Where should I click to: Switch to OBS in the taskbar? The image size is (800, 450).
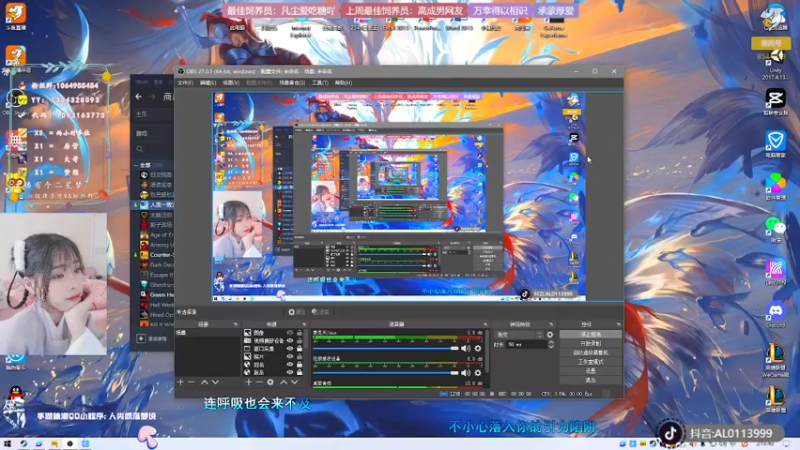[x=70, y=444]
